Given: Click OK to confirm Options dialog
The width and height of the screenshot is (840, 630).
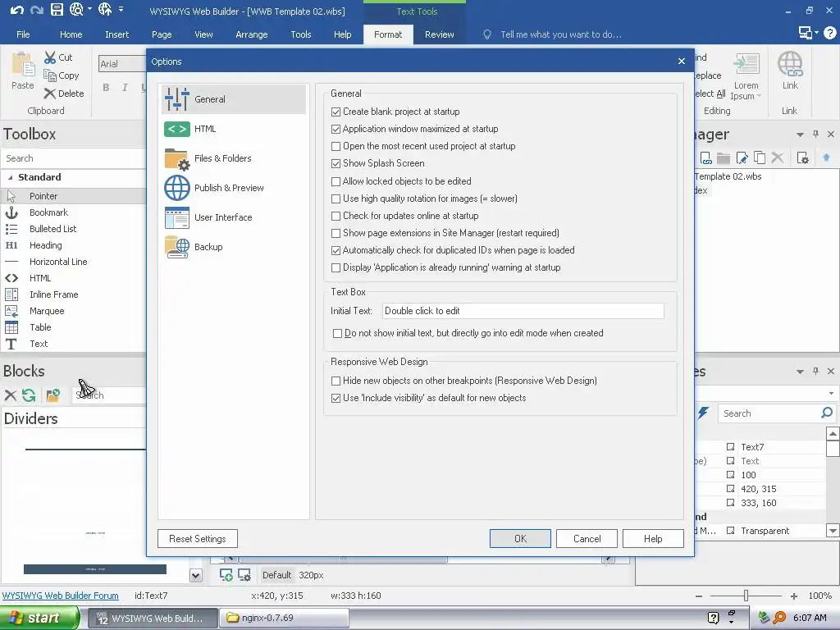Looking at the screenshot, I should (520, 539).
